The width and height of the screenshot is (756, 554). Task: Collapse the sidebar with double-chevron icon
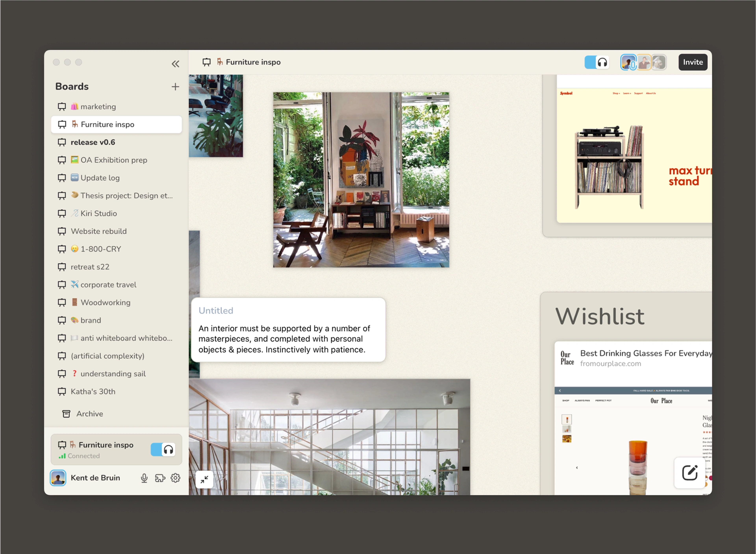tap(175, 64)
